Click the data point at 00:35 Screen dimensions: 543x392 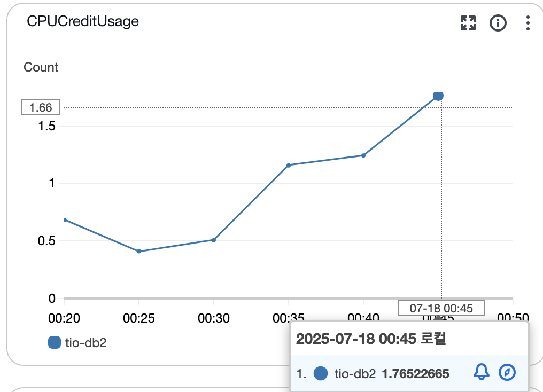289,166
